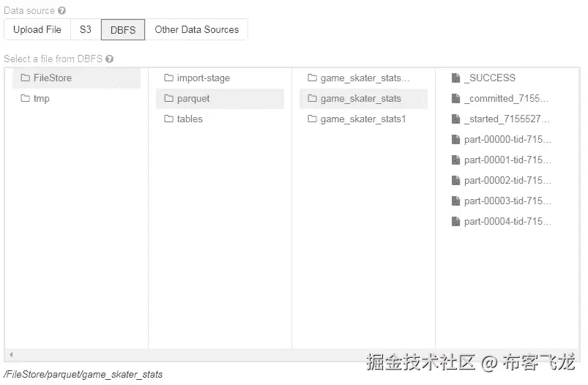Open the selected game_skater_stats folder
The height and width of the screenshot is (385, 588).
(x=360, y=98)
